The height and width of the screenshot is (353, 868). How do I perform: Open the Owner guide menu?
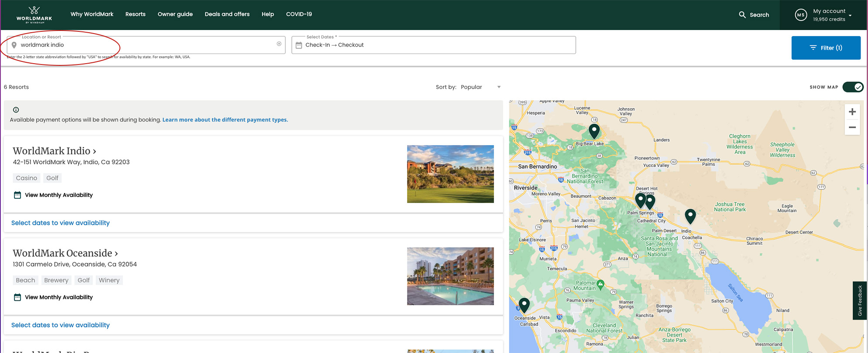(x=175, y=14)
